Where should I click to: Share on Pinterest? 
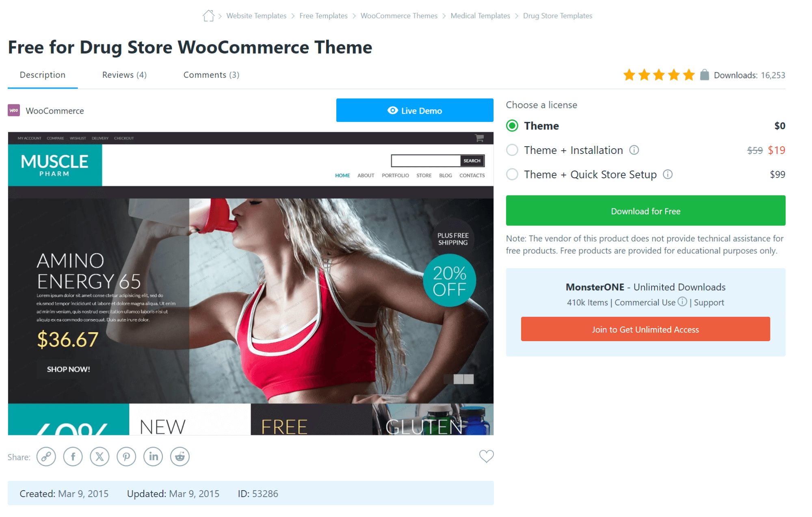pos(126,456)
